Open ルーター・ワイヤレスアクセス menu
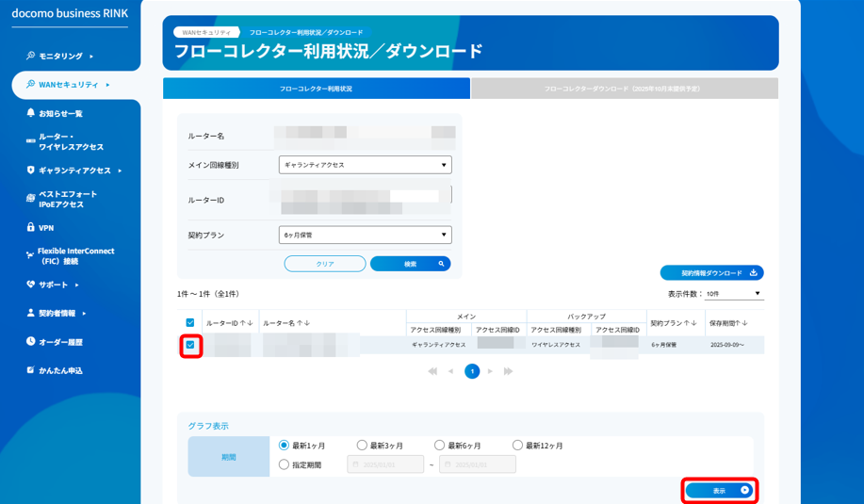Image resolution: width=864 pixels, height=504 pixels. tap(71, 141)
